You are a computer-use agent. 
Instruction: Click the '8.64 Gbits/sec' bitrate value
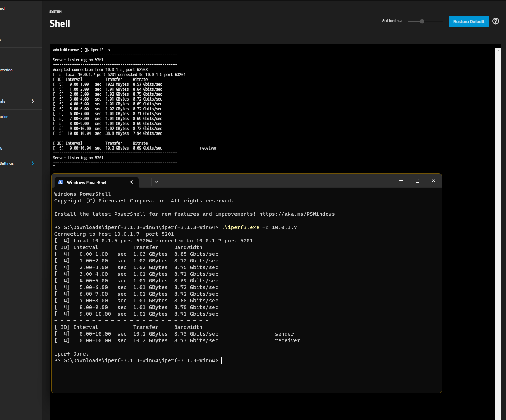tap(148, 89)
